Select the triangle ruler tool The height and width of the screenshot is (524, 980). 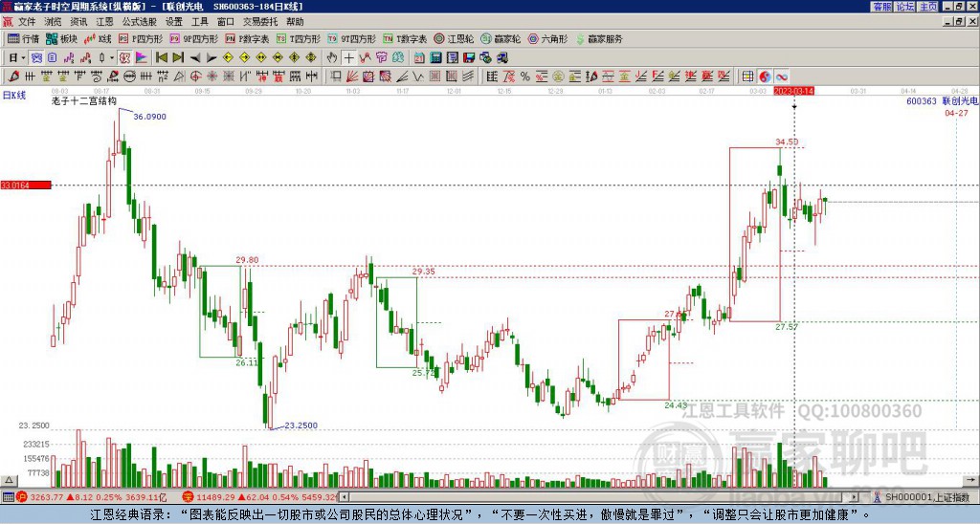(179, 76)
